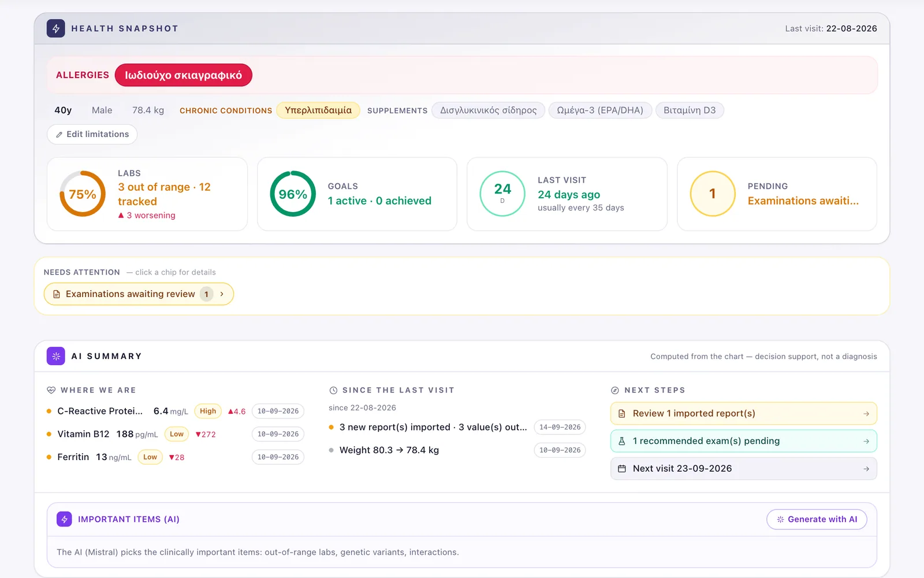Click the High badge on C-Reactive Protein
Image resolution: width=924 pixels, height=578 pixels.
point(208,411)
